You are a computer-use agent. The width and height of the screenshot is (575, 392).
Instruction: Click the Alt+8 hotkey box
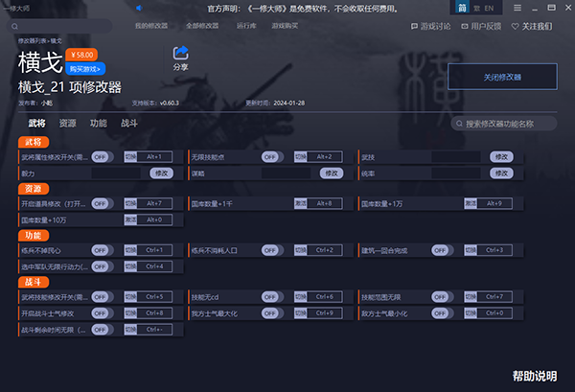coord(325,203)
